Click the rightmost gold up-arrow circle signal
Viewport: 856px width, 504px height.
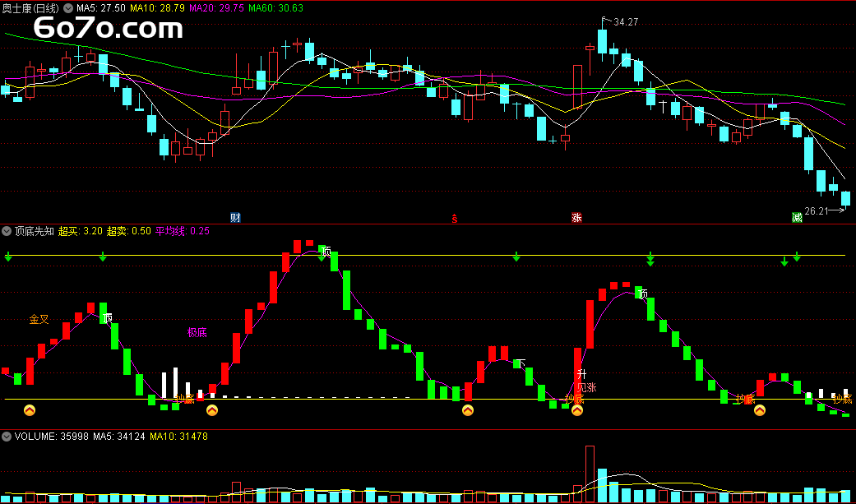coord(759,409)
